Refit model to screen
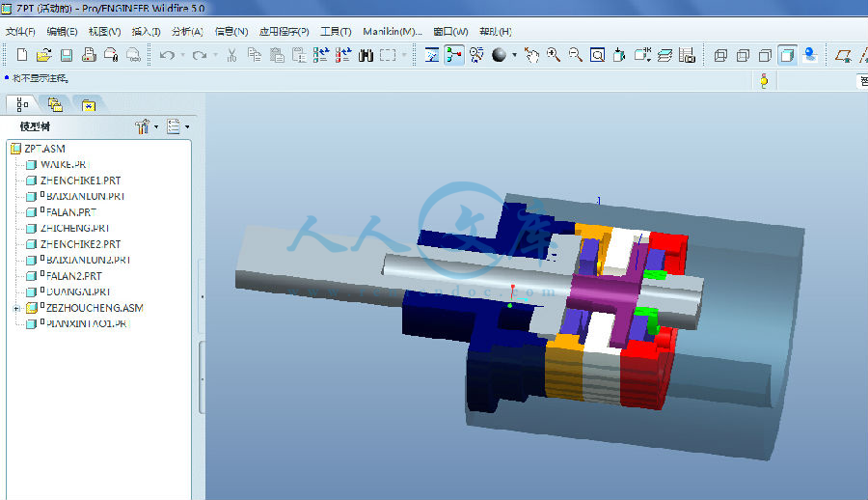 tap(597, 55)
